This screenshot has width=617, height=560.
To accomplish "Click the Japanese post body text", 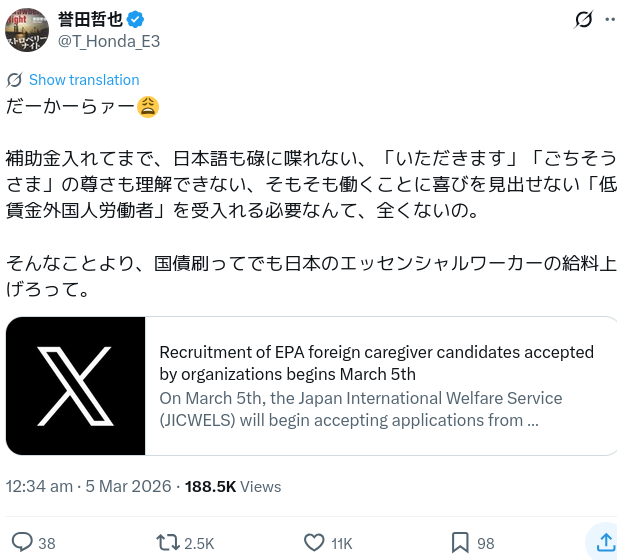I will click(x=300, y=185).
